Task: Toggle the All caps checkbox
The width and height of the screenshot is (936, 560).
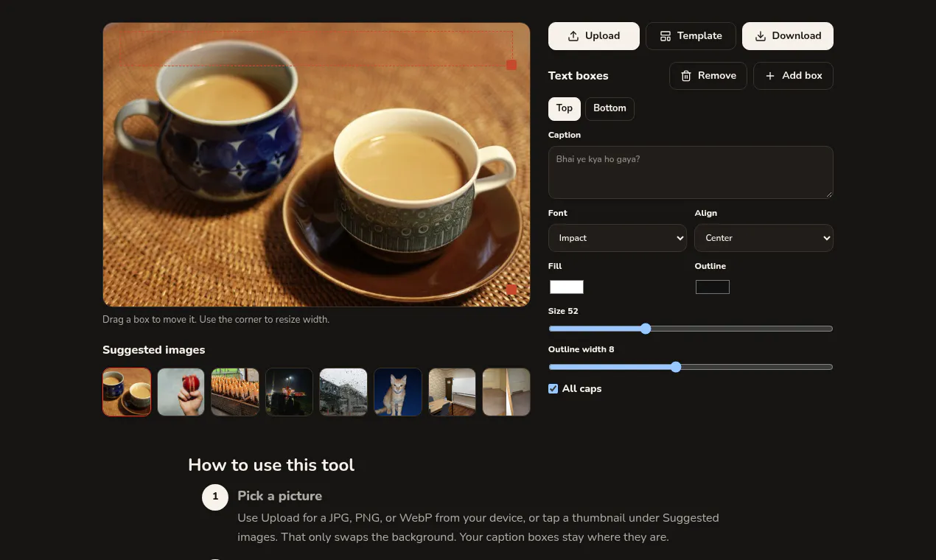Action: click(x=553, y=389)
